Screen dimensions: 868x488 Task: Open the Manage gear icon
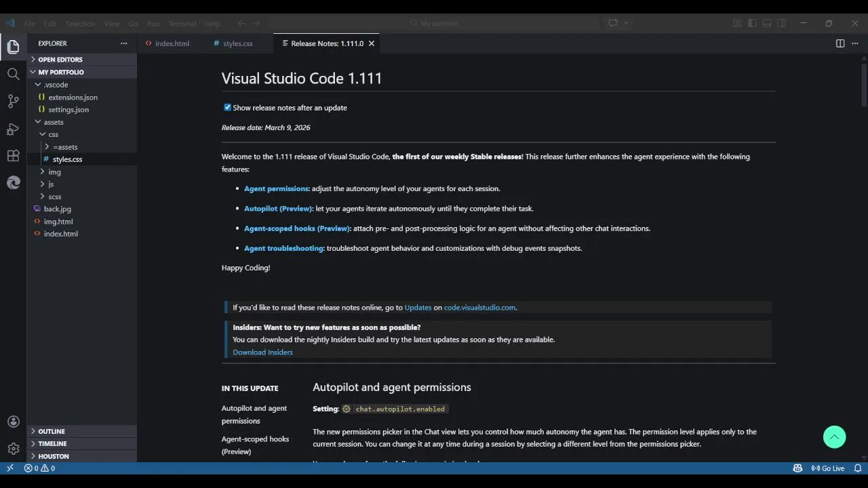click(x=13, y=449)
